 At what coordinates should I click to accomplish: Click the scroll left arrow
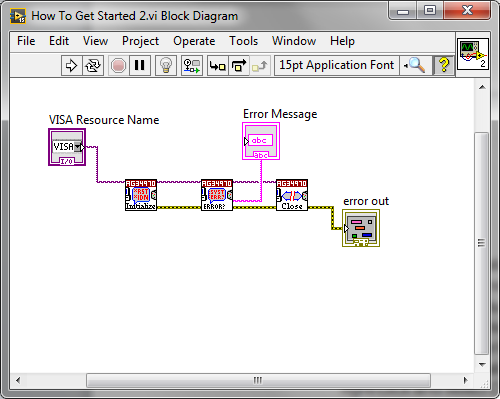coord(18,380)
